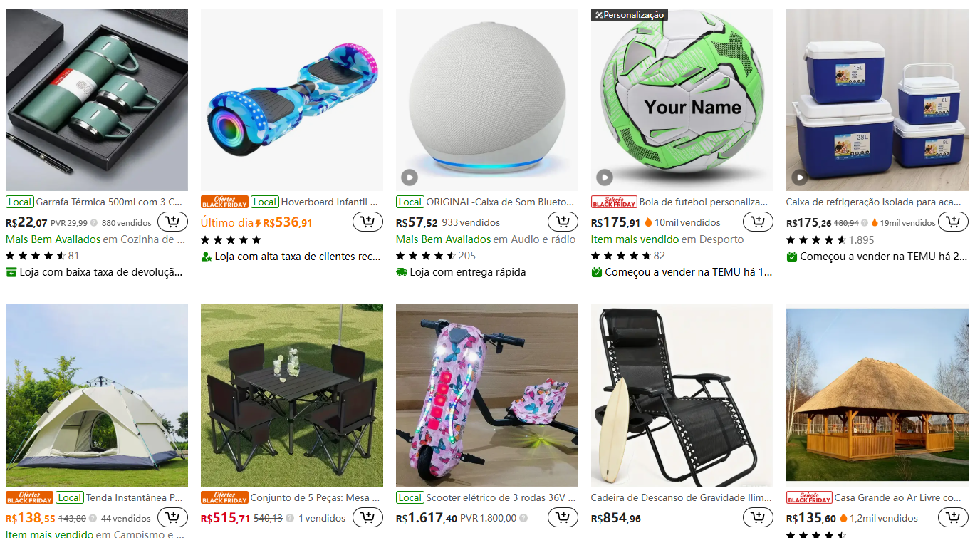Add the Tenda Instantânea to cart
The height and width of the screenshot is (538, 980).
[172, 518]
